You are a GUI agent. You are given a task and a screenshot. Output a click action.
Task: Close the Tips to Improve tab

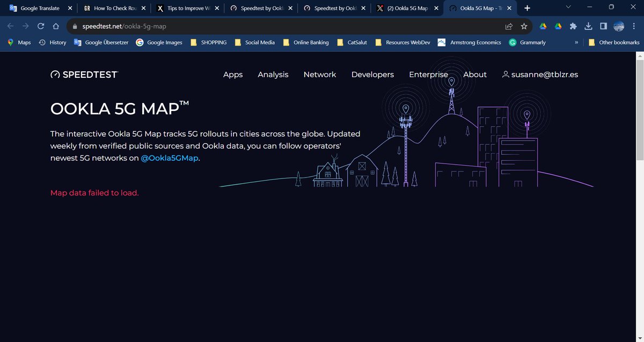[x=217, y=8]
